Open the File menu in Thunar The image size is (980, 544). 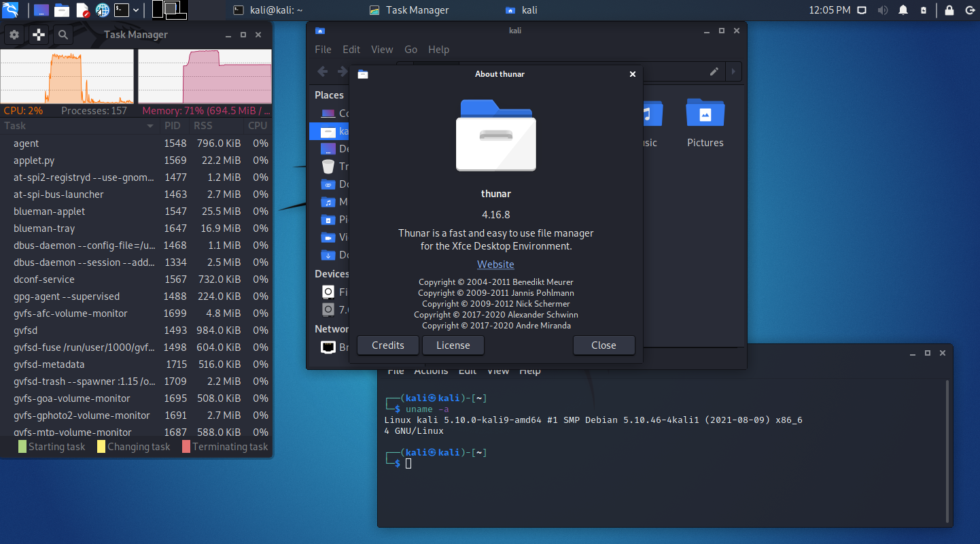coord(323,50)
